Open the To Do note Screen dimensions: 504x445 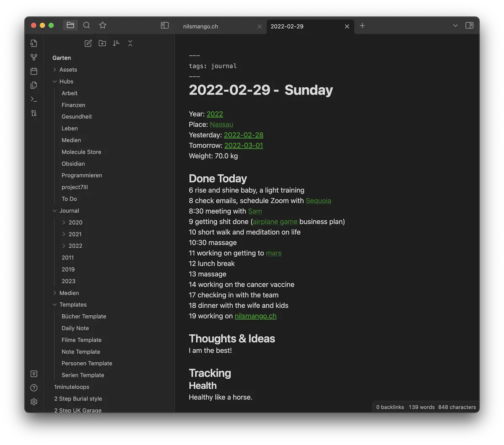coord(69,199)
